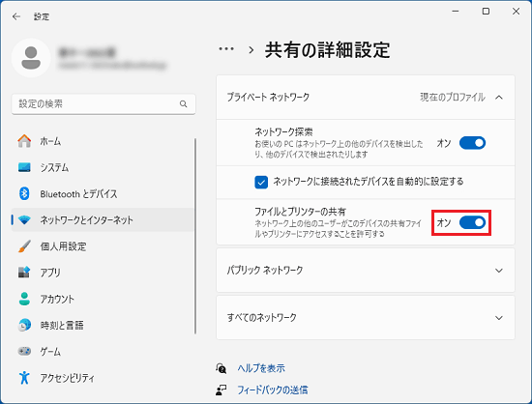Screen dimensions: 532x404
Task: Click the ゲーム controller icon
Action: 24,351
